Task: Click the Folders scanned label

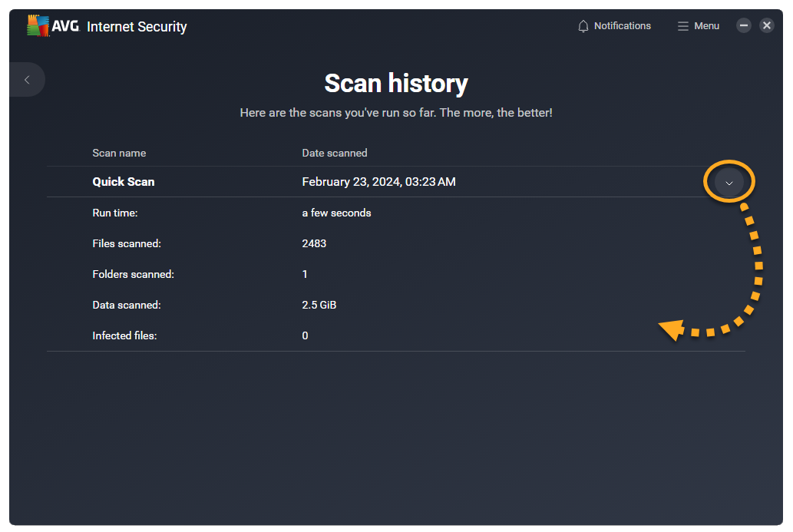Action: pyautogui.click(x=133, y=274)
